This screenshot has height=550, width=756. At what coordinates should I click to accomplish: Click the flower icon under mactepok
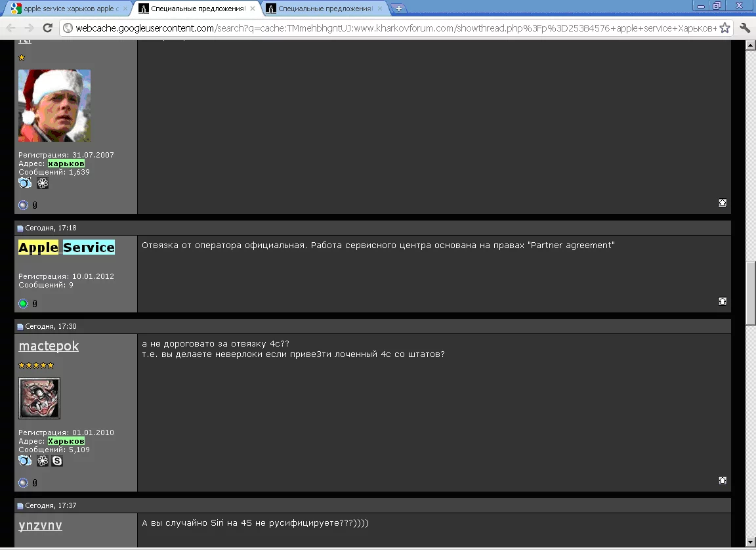[43, 461]
